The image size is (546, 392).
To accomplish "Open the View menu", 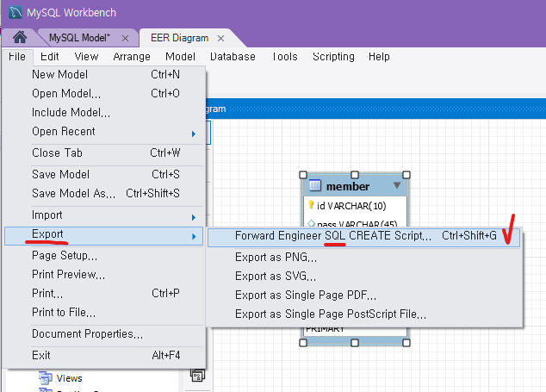I will click(x=86, y=57).
